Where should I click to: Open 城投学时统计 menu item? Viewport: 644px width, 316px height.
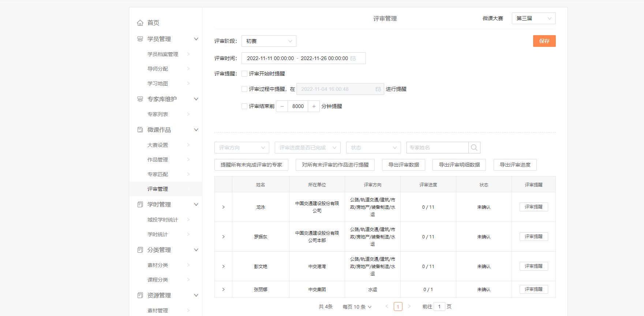165,220
